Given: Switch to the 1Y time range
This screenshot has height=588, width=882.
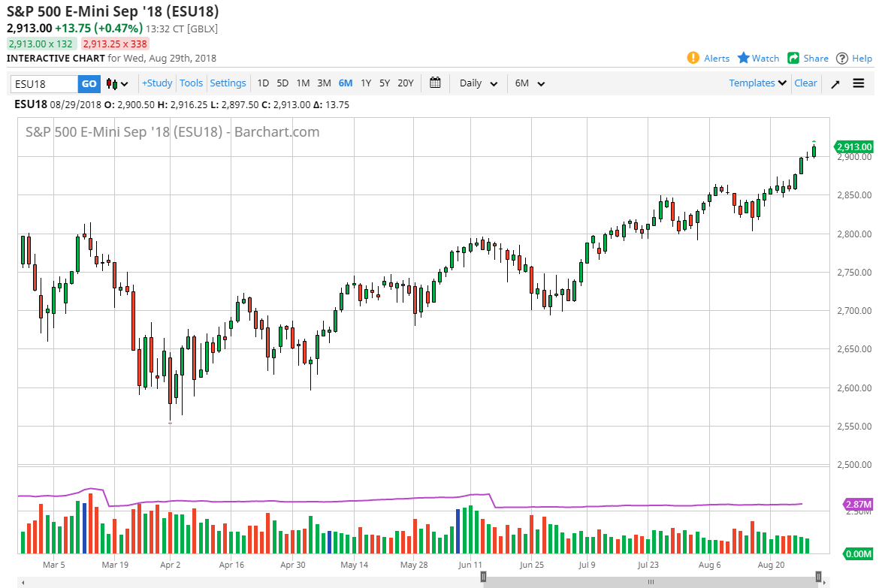Looking at the screenshot, I should [x=366, y=83].
